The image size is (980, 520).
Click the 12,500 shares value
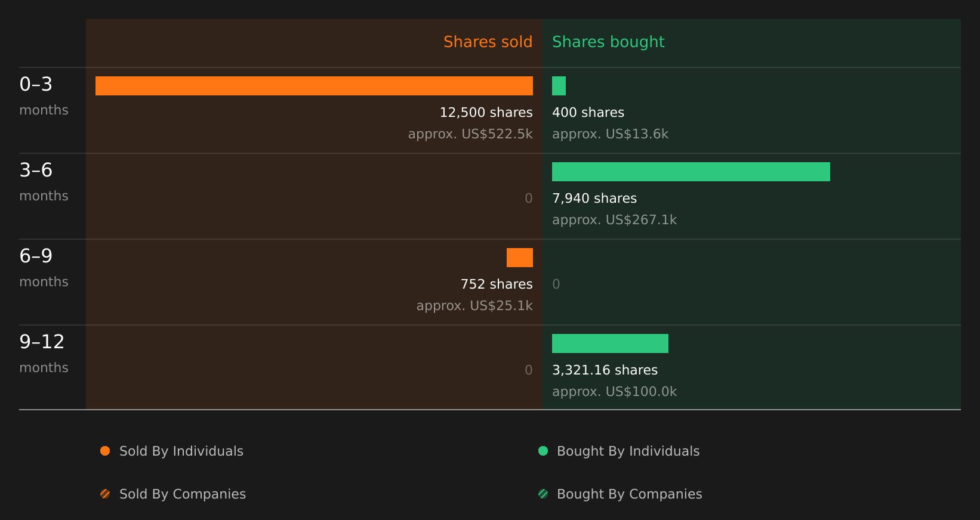point(486,112)
